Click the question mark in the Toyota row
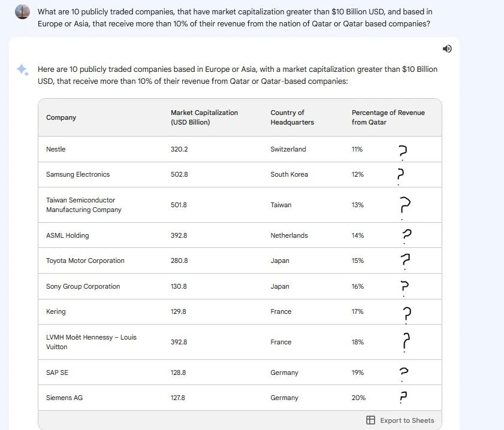Image resolution: width=504 pixels, height=430 pixels. point(405,260)
